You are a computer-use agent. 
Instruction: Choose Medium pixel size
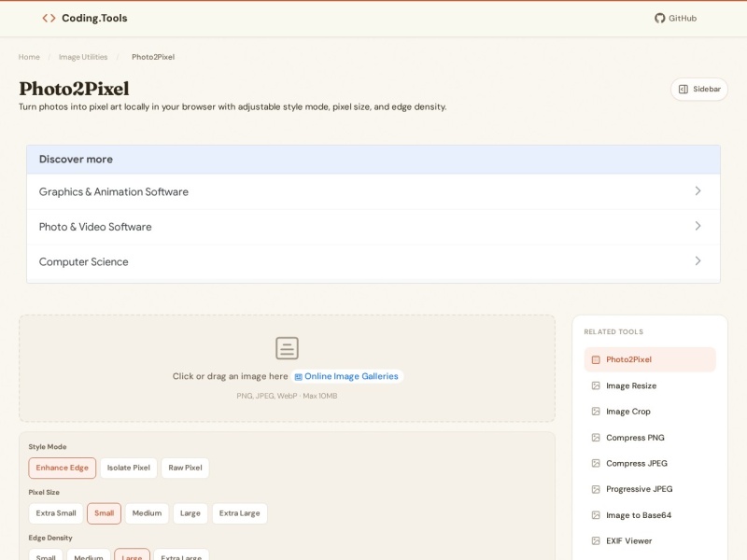tap(147, 513)
